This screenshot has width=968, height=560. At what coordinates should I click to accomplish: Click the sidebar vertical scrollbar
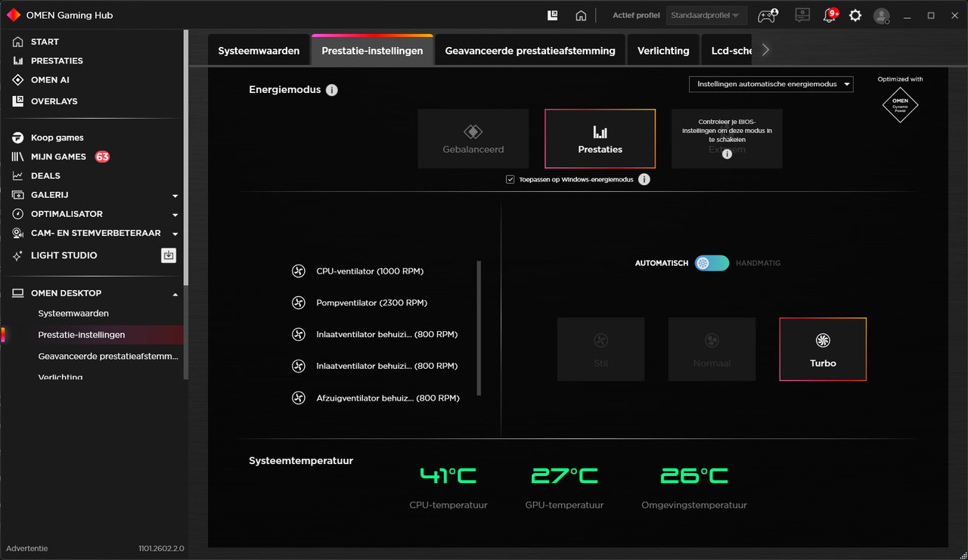[x=186, y=157]
